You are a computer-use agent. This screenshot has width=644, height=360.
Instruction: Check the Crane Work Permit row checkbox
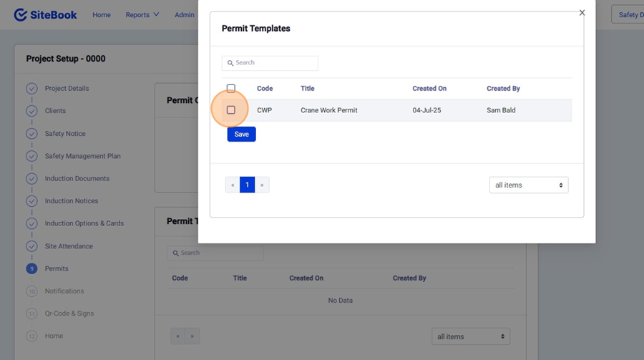[x=230, y=110]
